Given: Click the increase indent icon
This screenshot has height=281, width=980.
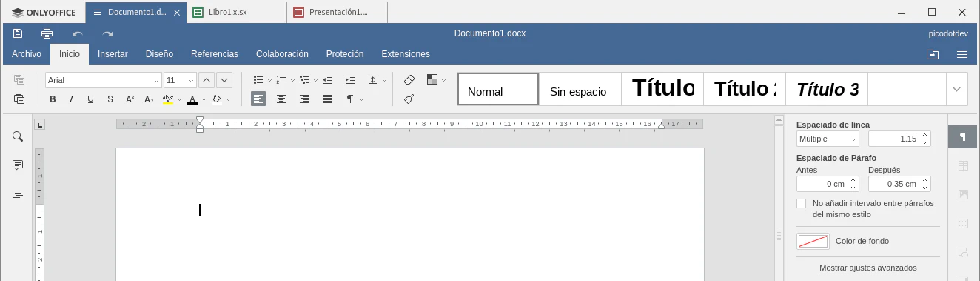Looking at the screenshot, I should coord(350,79).
